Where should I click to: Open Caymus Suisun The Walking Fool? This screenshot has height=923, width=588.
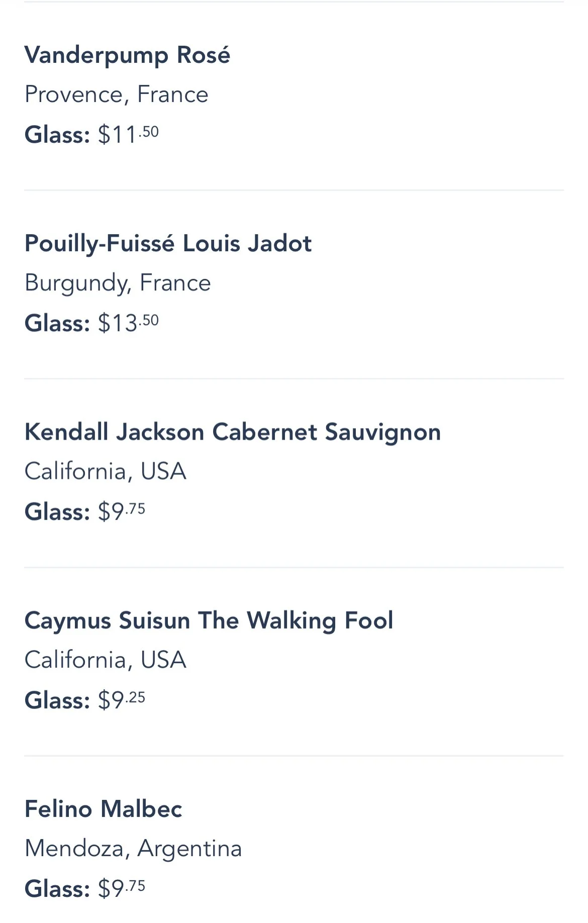tap(209, 621)
